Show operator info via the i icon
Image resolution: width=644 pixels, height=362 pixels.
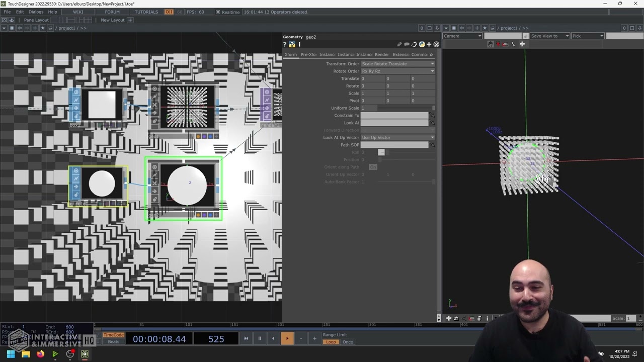tap(299, 44)
